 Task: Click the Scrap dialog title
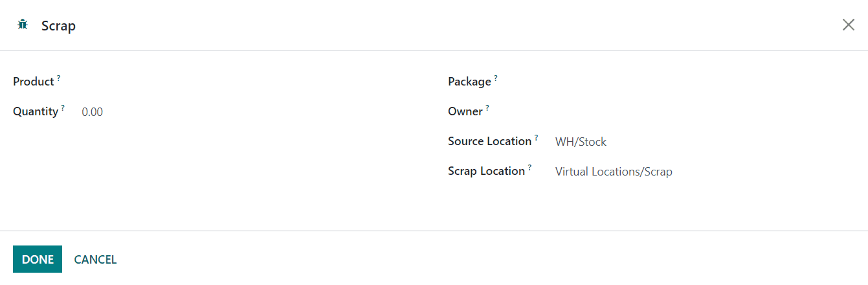[58, 26]
